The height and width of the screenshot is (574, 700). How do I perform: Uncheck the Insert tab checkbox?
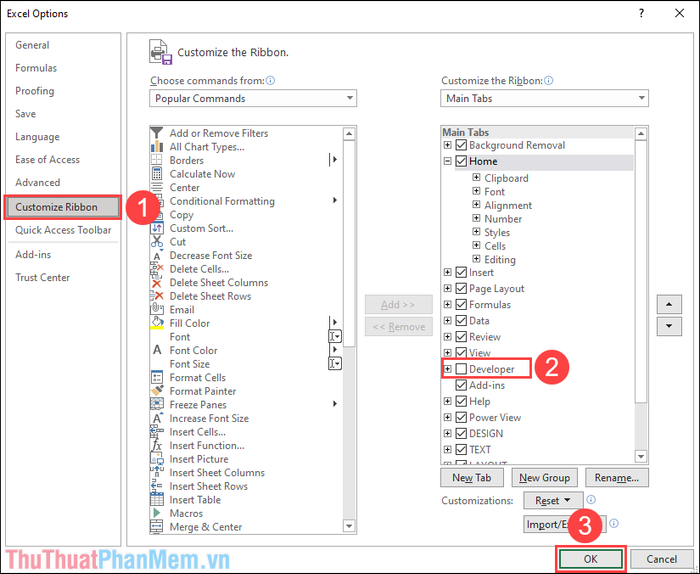click(x=462, y=272)
